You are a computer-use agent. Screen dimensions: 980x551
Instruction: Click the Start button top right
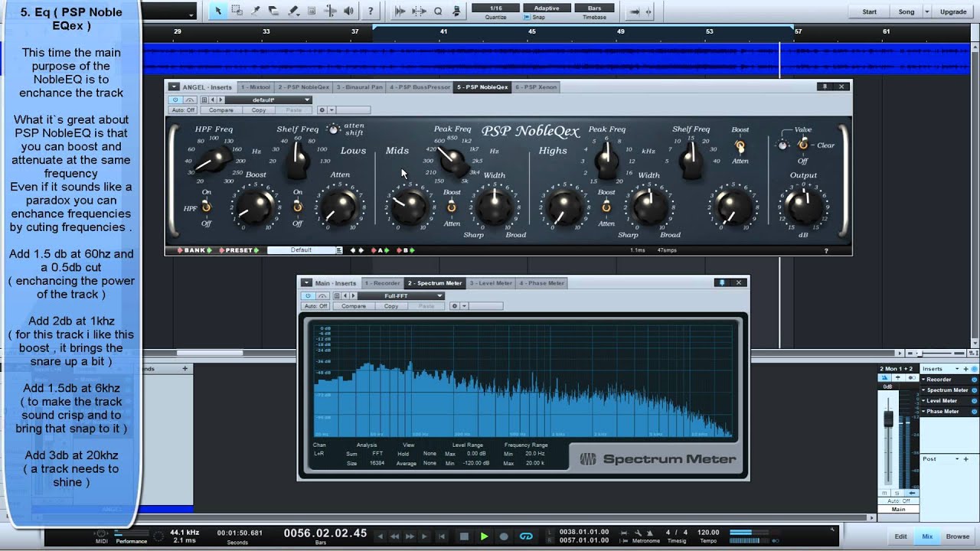coord(870,11)
